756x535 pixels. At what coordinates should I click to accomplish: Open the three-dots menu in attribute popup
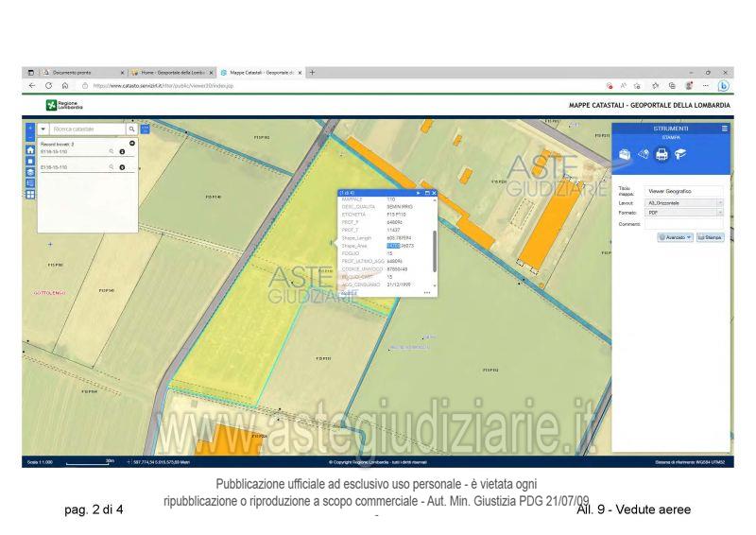[x=427, y=293]
